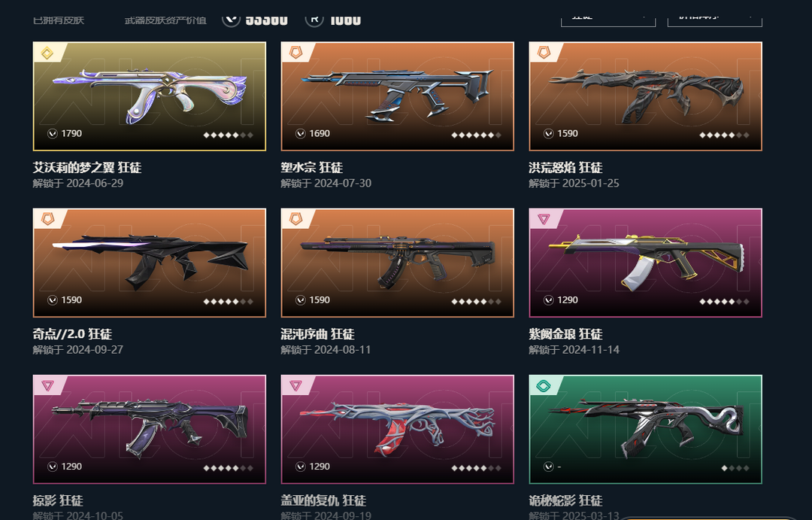Click the orange tier badge on 塑水宗 狂徒 card
The image size is (812, 520).
pos(295,53)
